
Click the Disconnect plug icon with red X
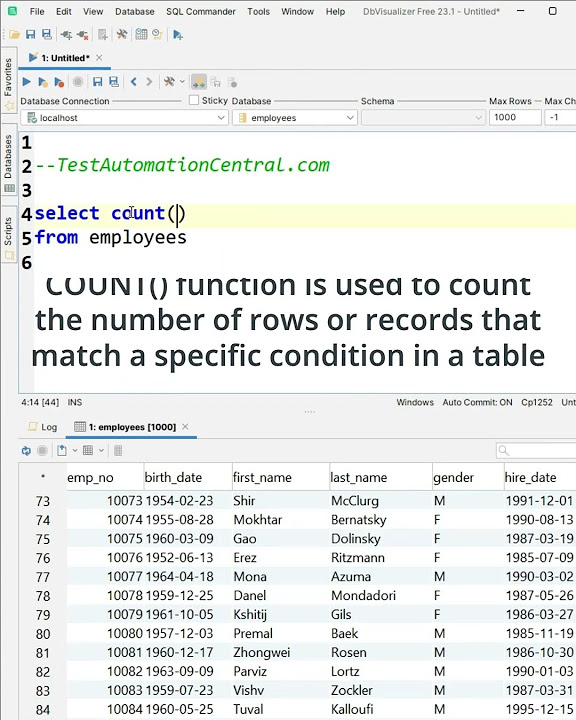click(83, 34)
